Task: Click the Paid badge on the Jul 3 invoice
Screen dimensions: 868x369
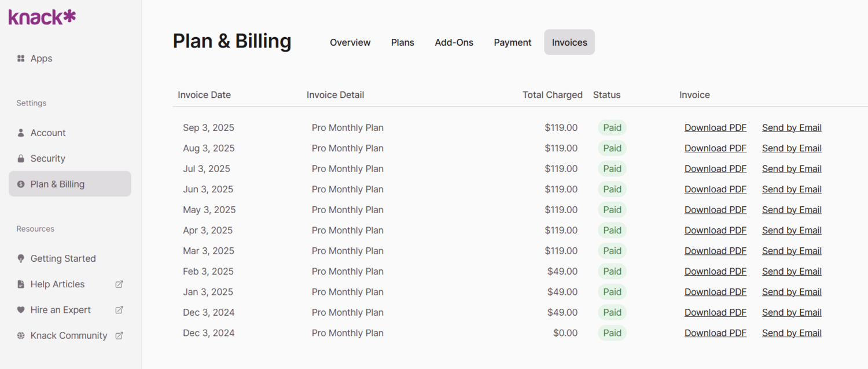Action: [612, 169]
